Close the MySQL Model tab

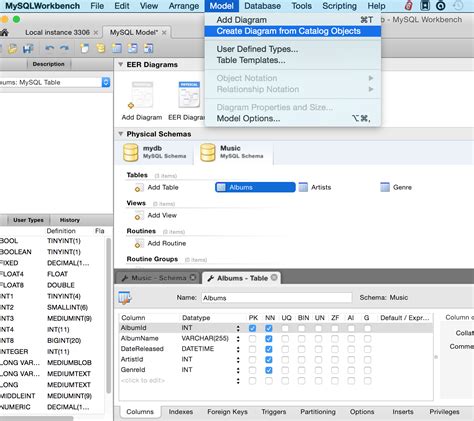(164, 33)
